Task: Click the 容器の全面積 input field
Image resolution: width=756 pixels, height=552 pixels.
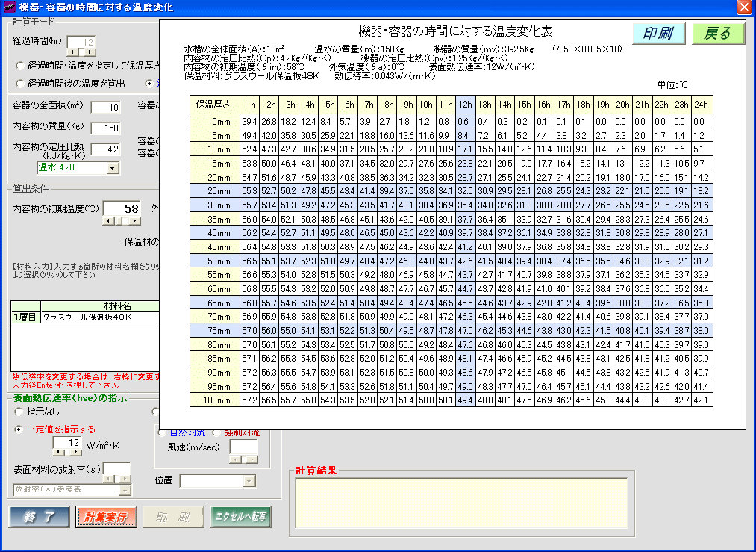Action: coord(105,108)
